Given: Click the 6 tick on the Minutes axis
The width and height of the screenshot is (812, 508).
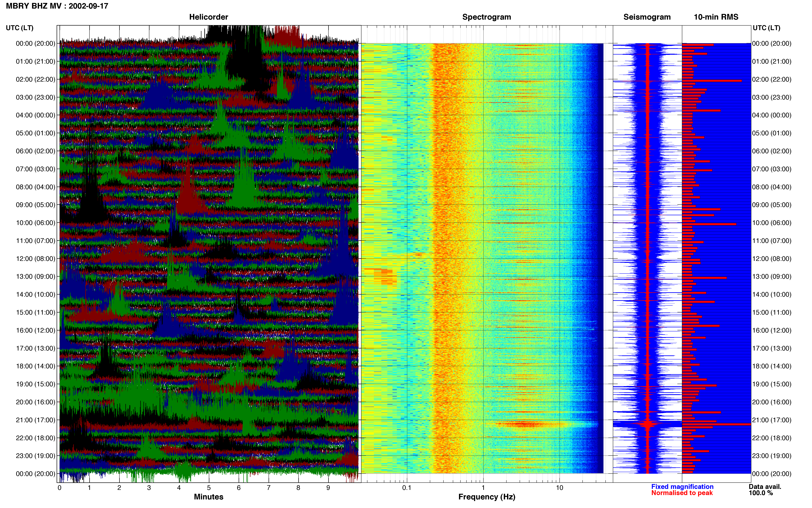Looking at the screenshot, I should (x=239, y=487).
